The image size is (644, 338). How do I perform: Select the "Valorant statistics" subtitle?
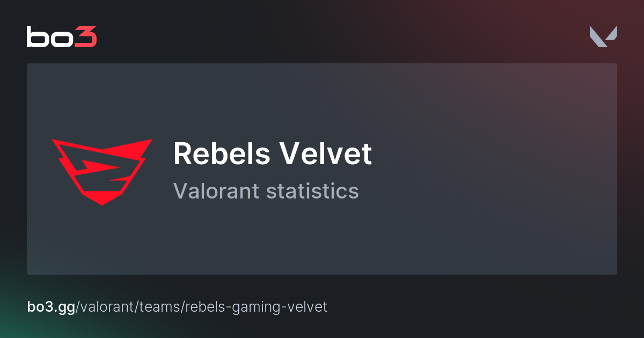(x=266, y=190)
